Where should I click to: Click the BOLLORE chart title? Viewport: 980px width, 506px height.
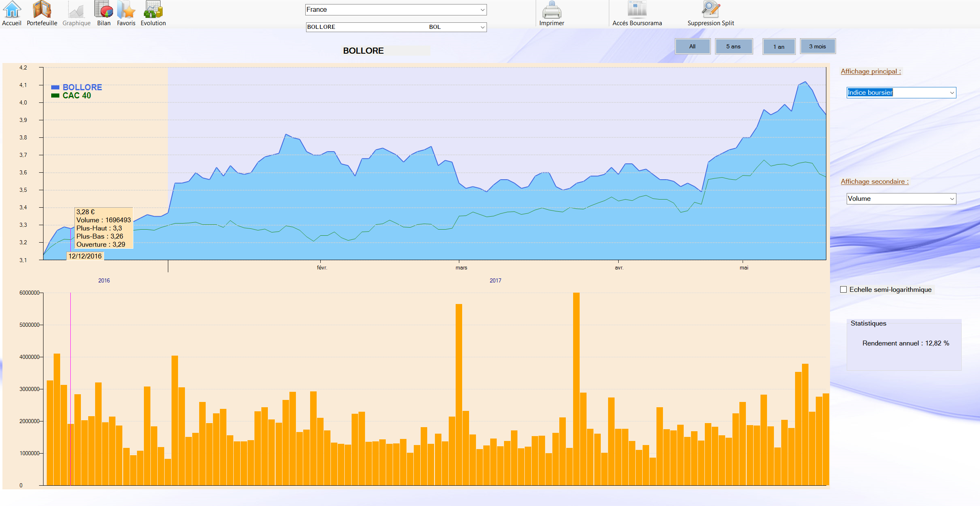[363, 51]
